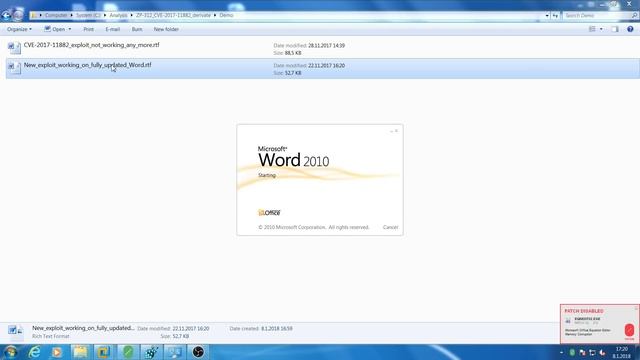Select file New_exploit_working_on_fully_updated_Word.rtf
The height and width of the screenshot is (360, 640).
coord(87,65)
